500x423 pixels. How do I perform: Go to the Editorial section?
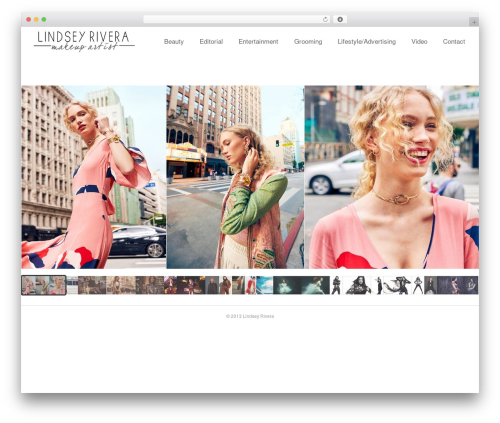point(211,42)
